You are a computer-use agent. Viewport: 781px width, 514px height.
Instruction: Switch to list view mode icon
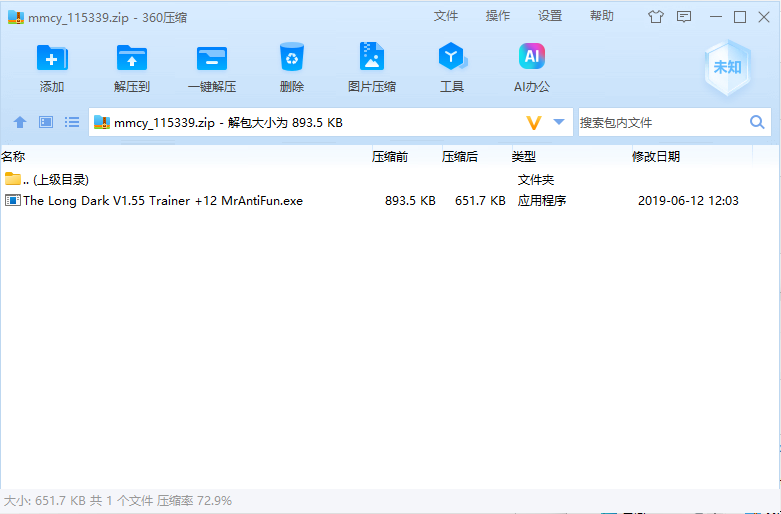72,122
